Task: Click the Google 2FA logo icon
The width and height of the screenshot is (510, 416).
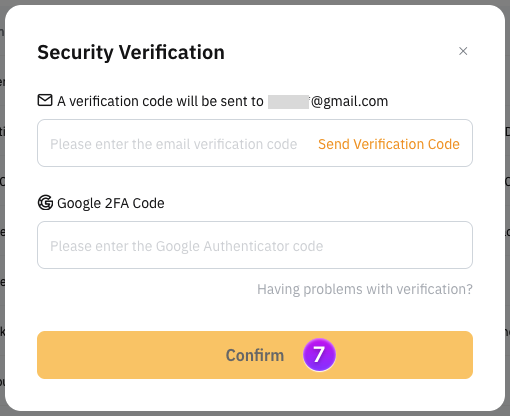Action: [x=45, y=203]
